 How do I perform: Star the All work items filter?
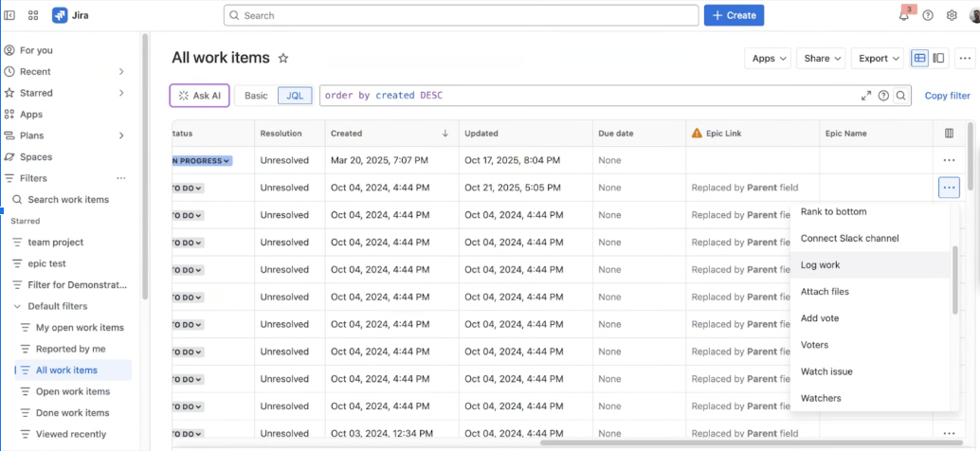[283, 58]
